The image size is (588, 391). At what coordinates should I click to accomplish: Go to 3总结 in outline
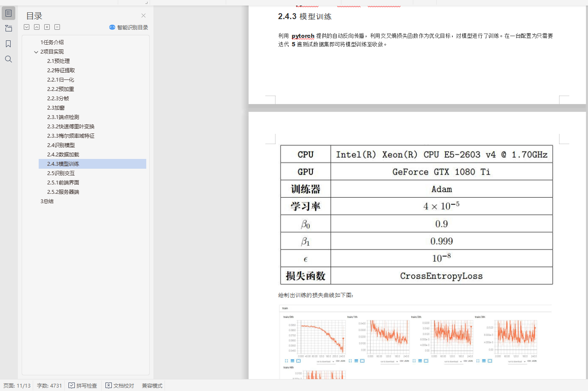[47, 201]
